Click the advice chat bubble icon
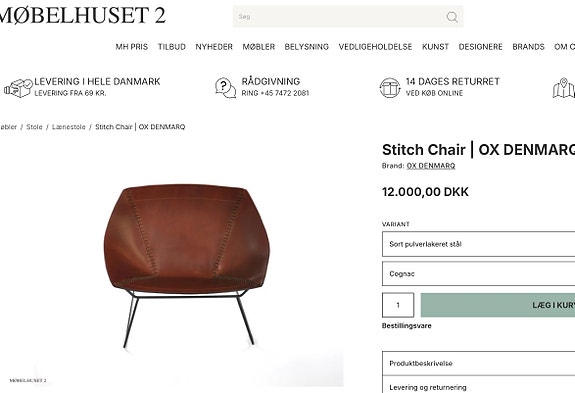Image resolution: width=575 pixels, height=393 pixels. click(226, 88)
